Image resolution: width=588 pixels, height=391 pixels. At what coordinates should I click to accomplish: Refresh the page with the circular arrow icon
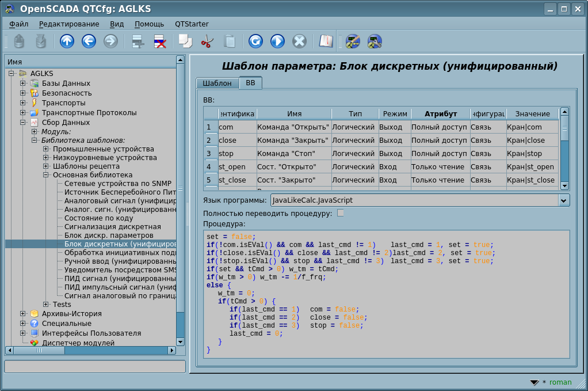(255, 41)
